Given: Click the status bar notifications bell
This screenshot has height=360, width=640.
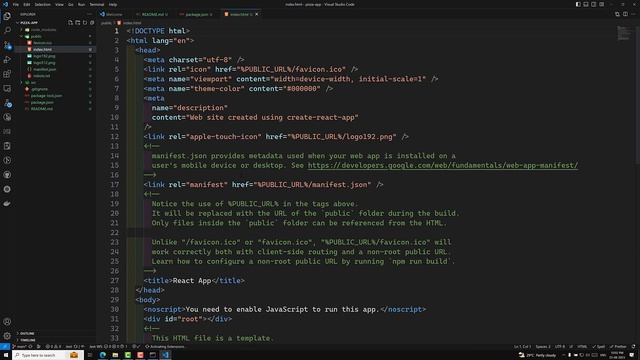Looking at the screenshot, I should [633, 347].
